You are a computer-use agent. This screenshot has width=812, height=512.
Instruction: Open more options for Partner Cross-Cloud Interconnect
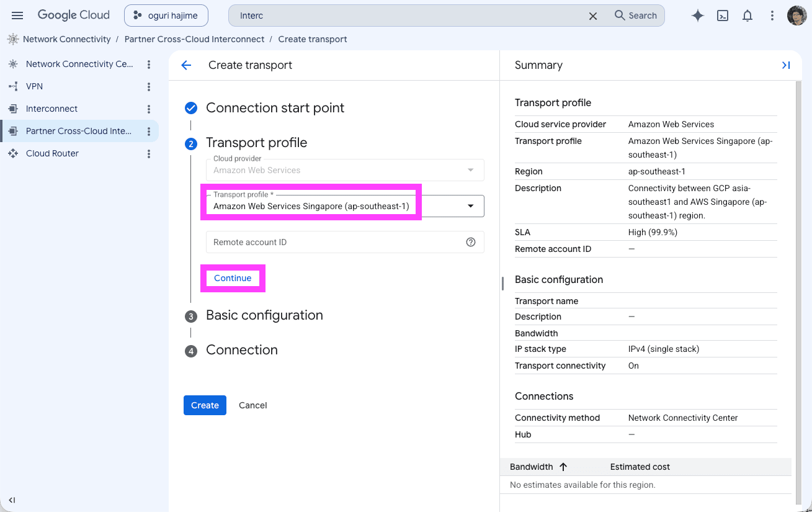tap(149, 131)
